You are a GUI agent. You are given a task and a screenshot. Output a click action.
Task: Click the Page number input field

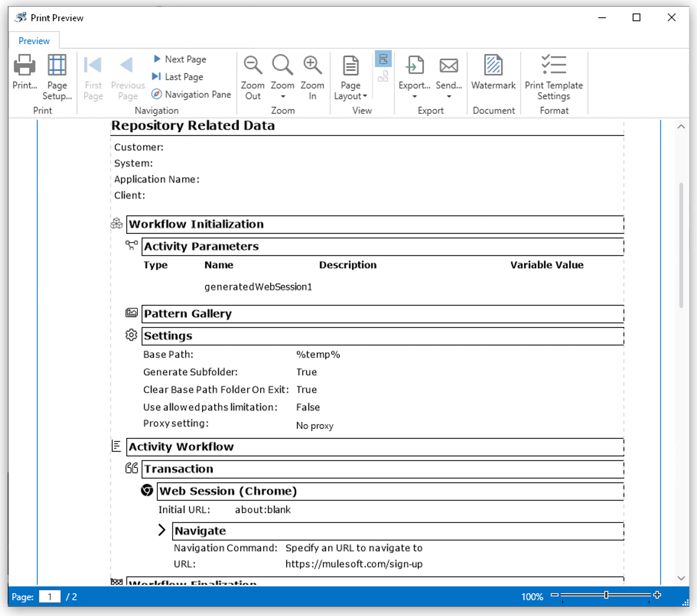click(x=50, y=596)
